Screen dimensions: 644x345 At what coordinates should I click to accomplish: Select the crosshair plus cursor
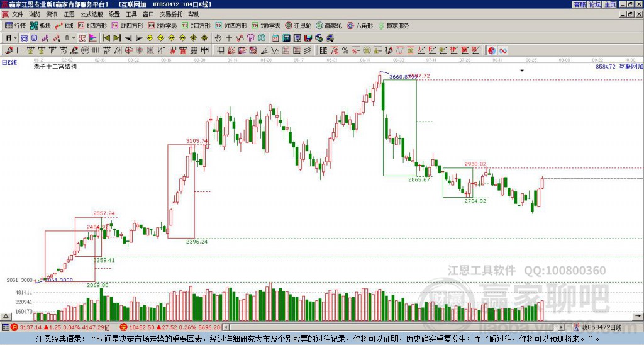click(229, 38)
